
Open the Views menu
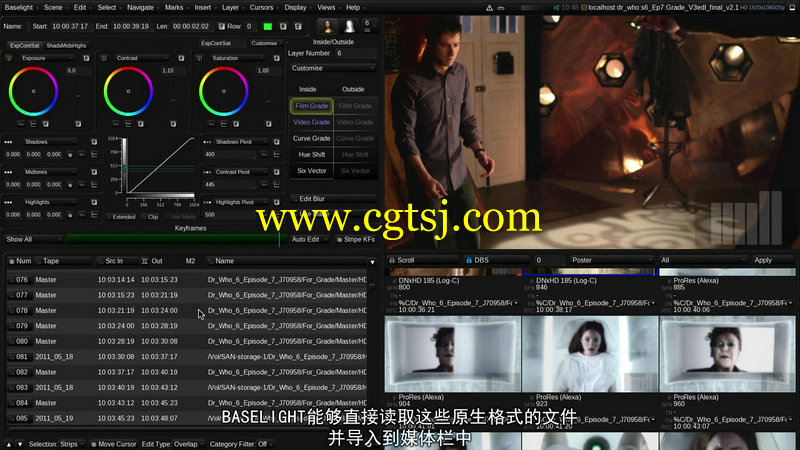326,8
